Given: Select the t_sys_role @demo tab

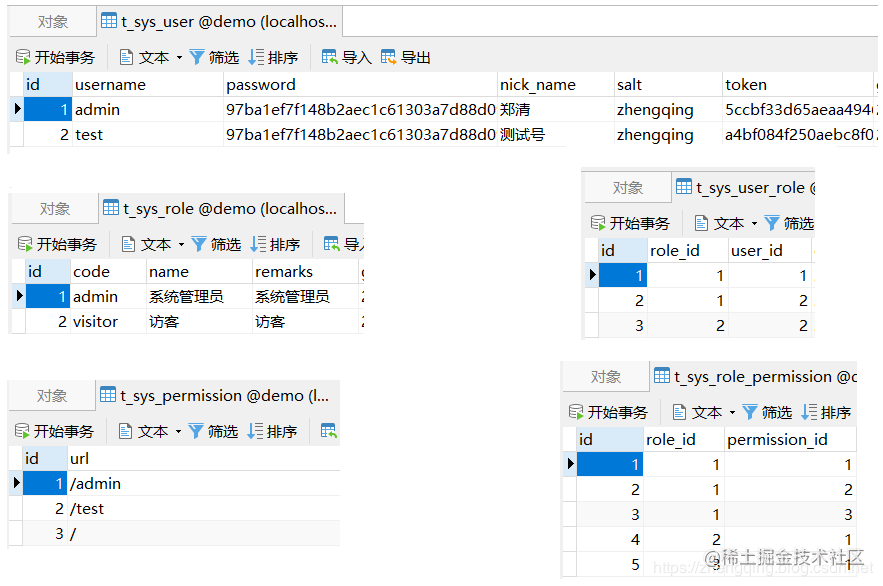Looking at the screenshot, I should pyautogui.click(x=221, y=209).
